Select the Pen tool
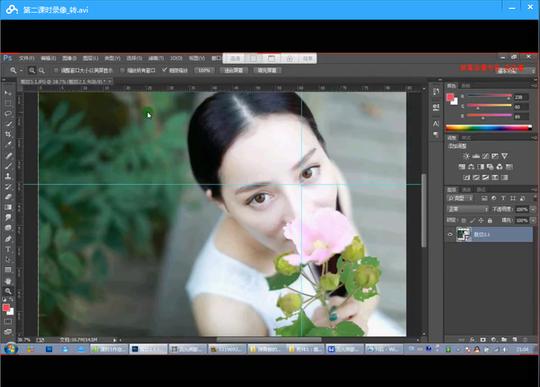 click(8, 239)
